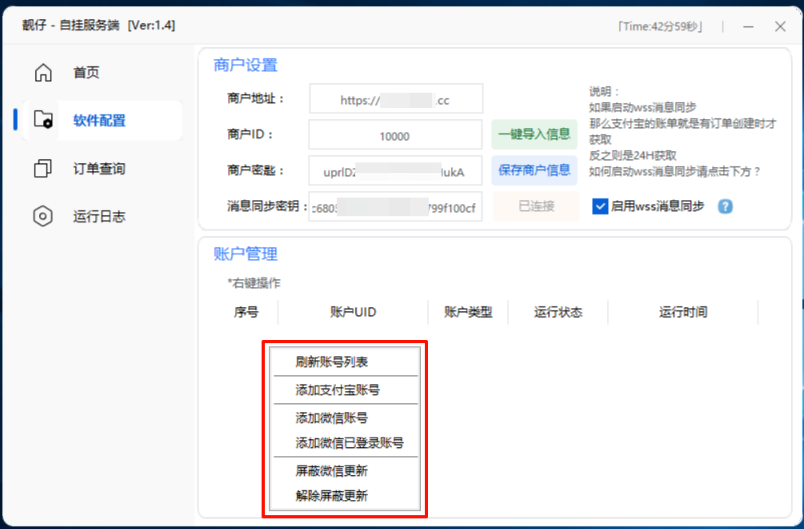The width and height of the screenshot is (804, 529).
Task: Disable the 启用wss消息同步 checkbox
Action: point(600,207)
